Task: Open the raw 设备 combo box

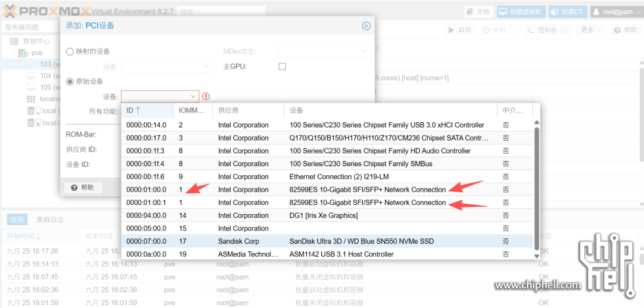Action: coord(160,97)
